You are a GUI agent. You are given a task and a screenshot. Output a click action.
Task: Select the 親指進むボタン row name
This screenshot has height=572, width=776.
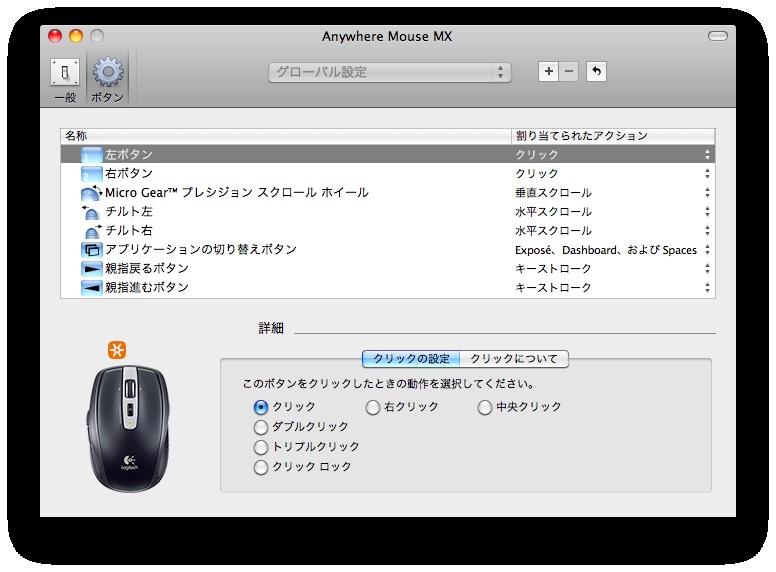pos(146,287)
